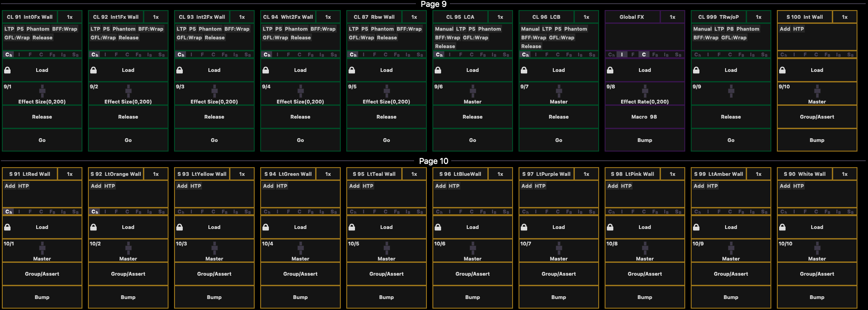868x310 pixels.
Task: Select the S 96 LtBlueWall header
Action: click(x=460, y=174)
